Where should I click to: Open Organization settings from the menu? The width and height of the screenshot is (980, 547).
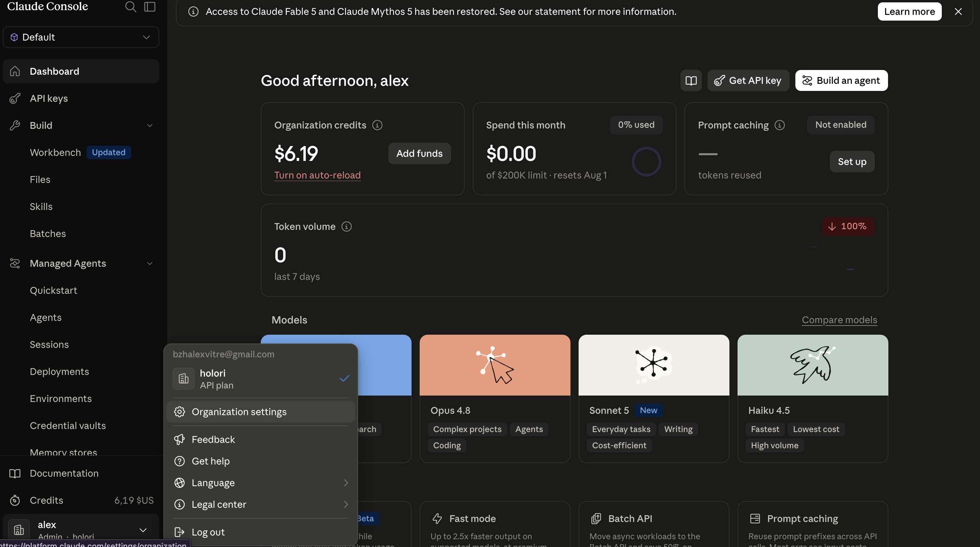261,412
